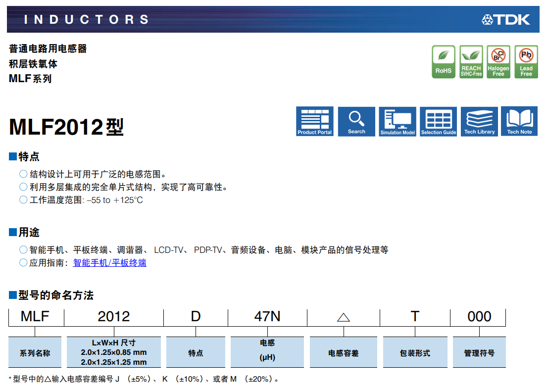Screen dimensions: 547x392
Task: Click the 特点 box in naming diagram
Action: pos(196,352)
